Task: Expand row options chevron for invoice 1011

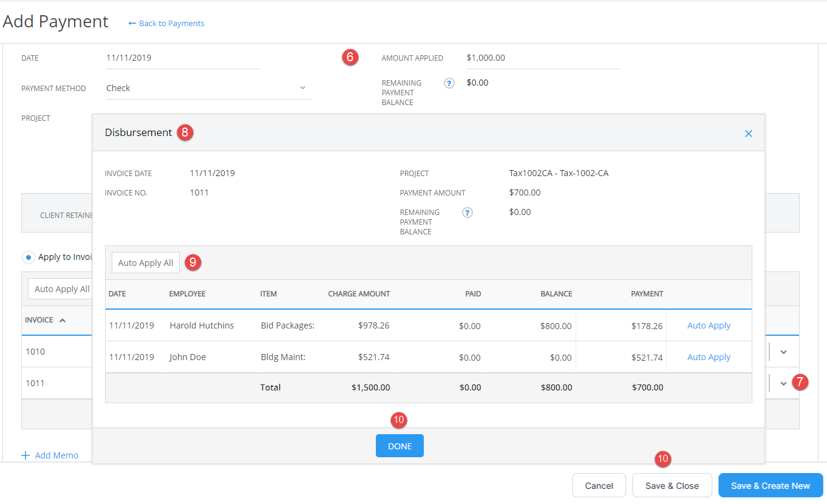Action: coord(783,383)
